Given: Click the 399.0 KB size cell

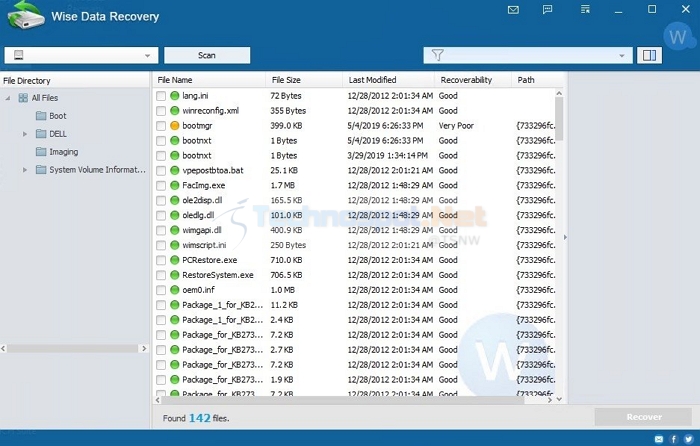Looking at the screenshot, I should click(x=286, y=126).
